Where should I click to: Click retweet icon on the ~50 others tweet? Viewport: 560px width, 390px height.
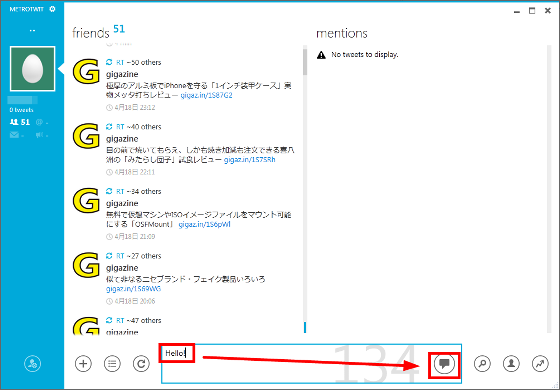coord(109,62)
